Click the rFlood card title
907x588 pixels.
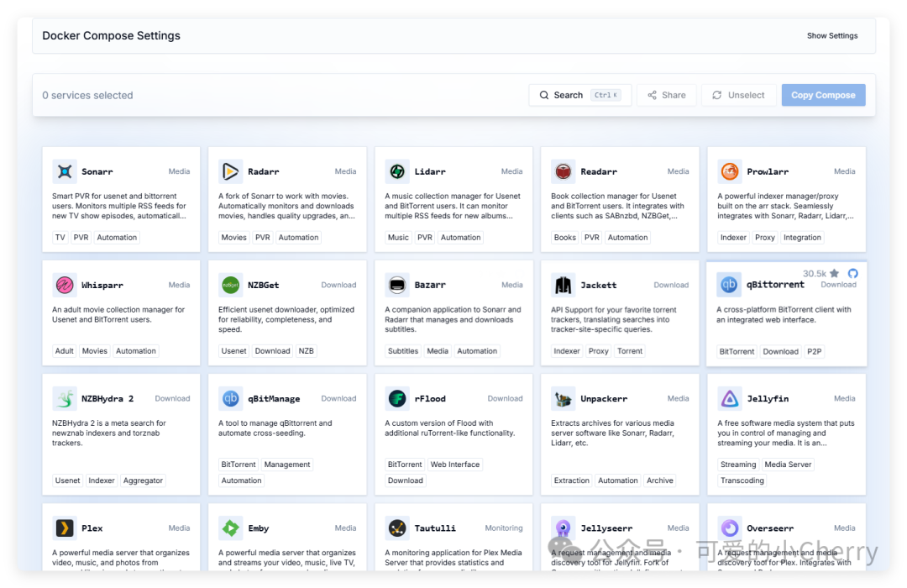click(x=430, y=399)
